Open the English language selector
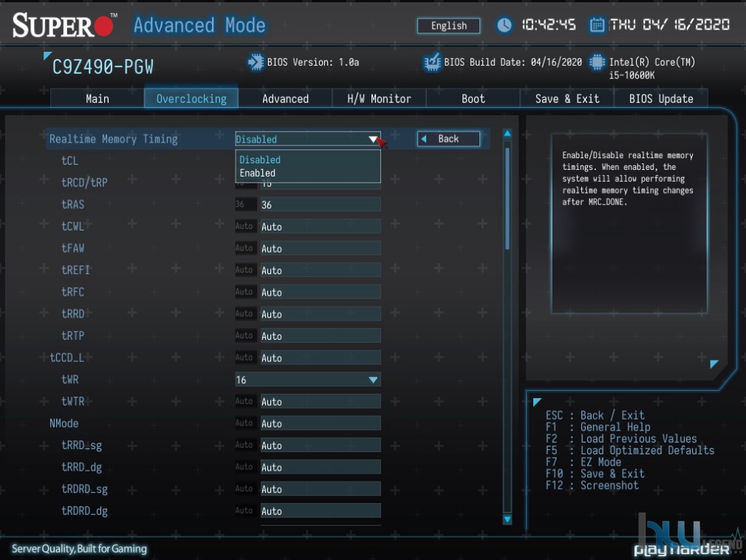The height and width of the screenshot is (560, 746). coord(448,26)
